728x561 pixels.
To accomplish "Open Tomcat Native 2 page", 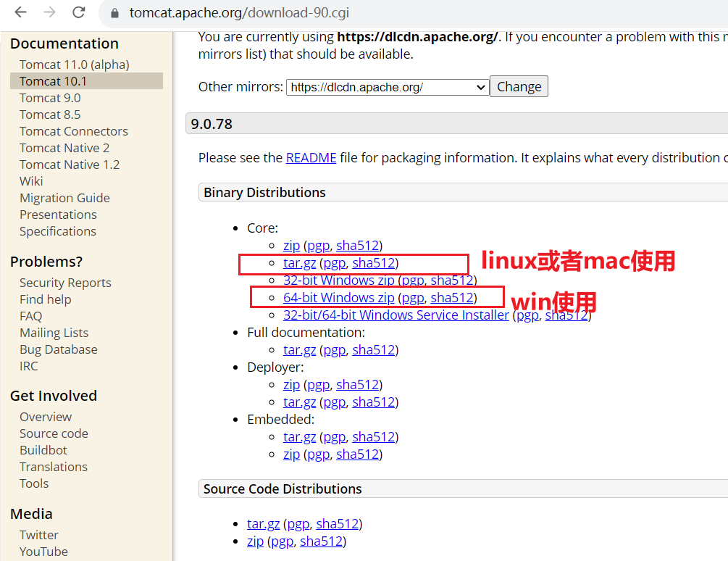I will (64, 148).
